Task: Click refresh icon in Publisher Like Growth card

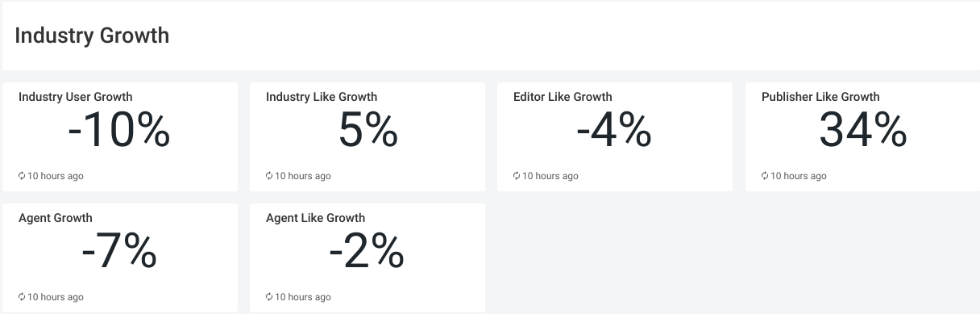Action: [x=765, y=176]
